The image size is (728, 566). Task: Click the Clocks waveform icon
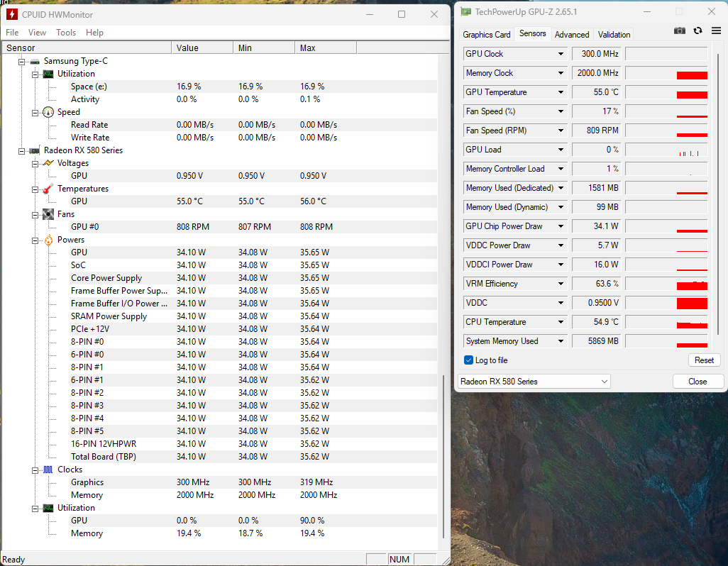pos(48,470)
